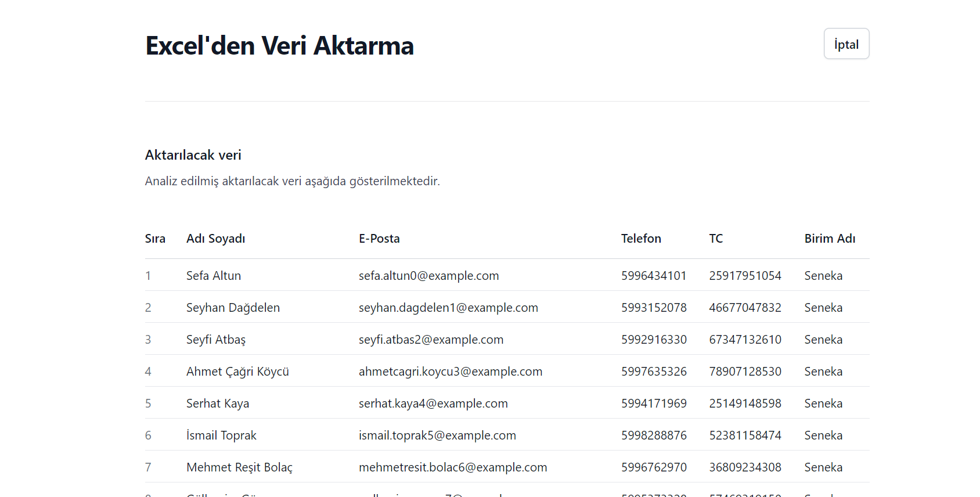Click email sefa.altun0@example.com

point(429,276)
